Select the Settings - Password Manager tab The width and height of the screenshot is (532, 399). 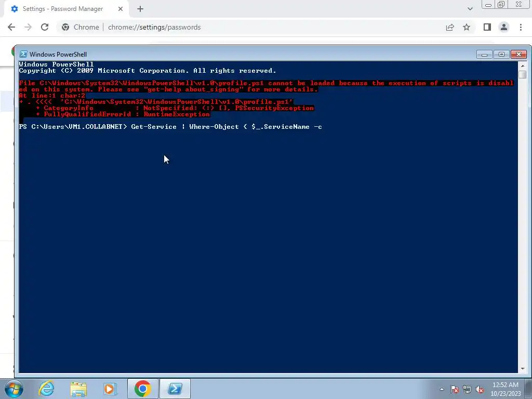[67, 9]
